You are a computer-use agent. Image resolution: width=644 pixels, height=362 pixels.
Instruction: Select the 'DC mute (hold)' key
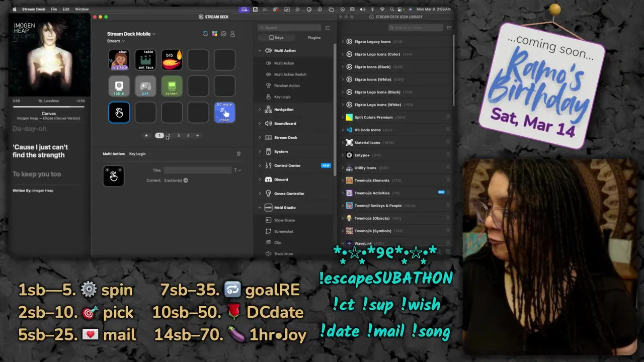[224, 112]
